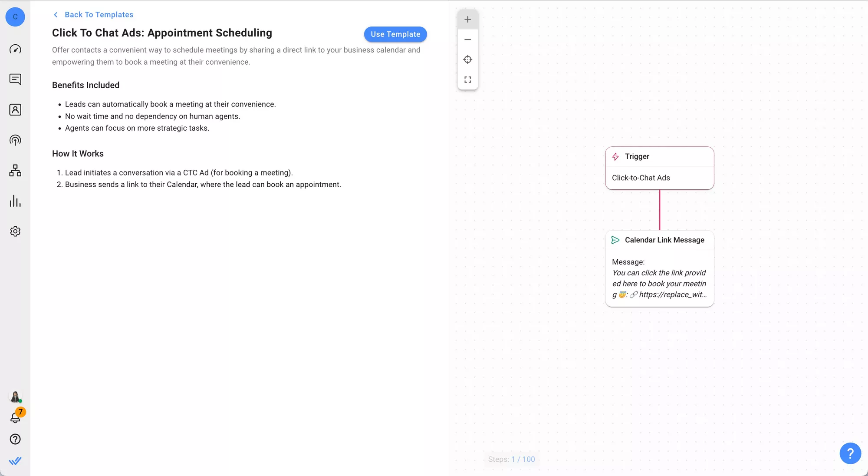Click the settings gear sidebar icon
868x476 pixels.
tap(15, 231)
